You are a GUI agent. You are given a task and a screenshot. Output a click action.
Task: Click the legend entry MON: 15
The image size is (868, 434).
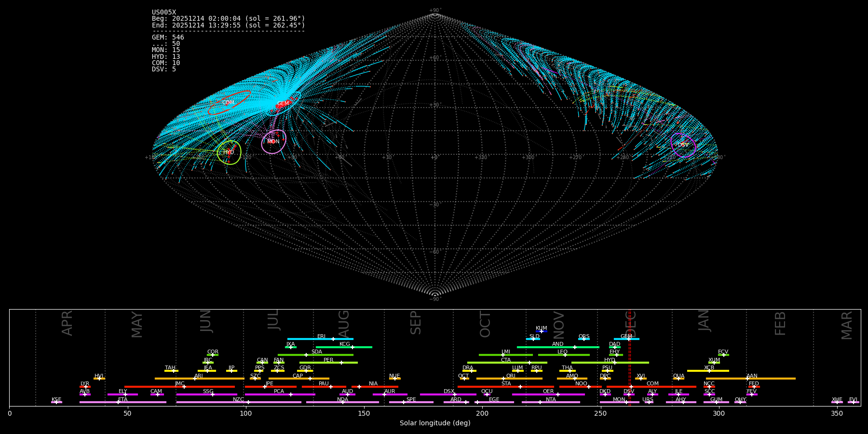[166, 50]
